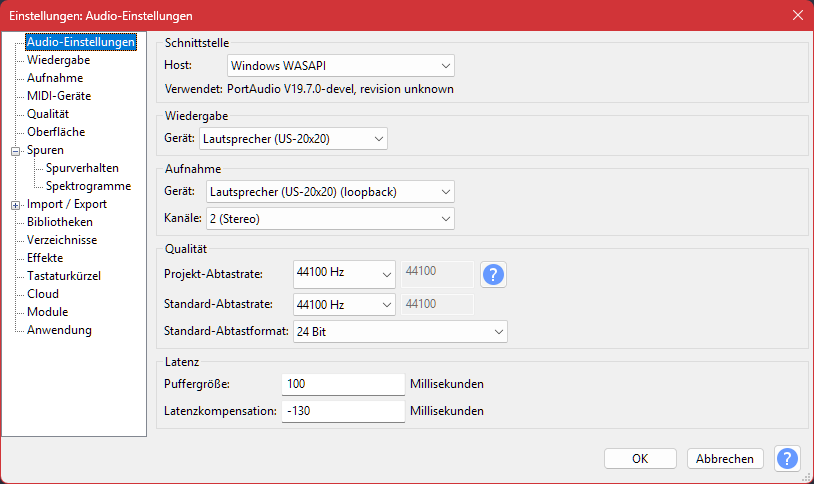Image resolution: width=814 pixels, height=484 pixels.
Task: Collapse the Spuren tree node
Action: pyautogui.click(x=16, y=150)
